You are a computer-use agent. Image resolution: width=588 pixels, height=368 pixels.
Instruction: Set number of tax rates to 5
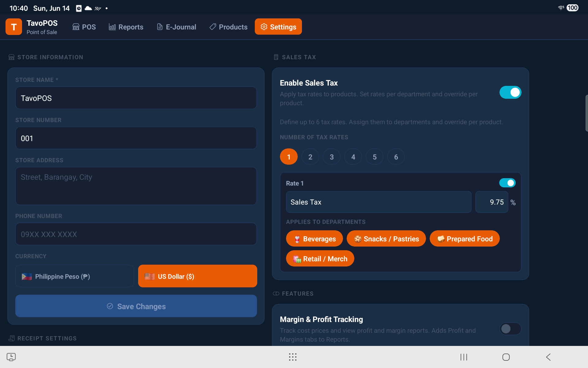(x=375, y=157)
